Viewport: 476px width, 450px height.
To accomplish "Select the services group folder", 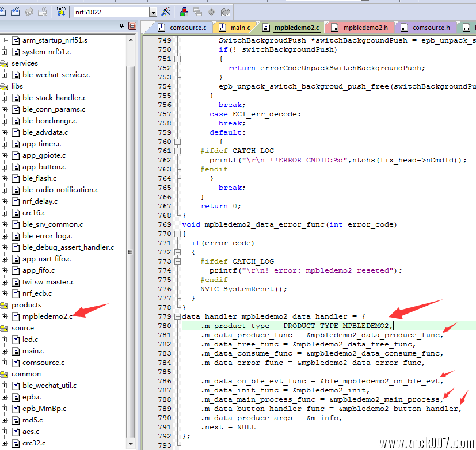I will pos(25,63).
